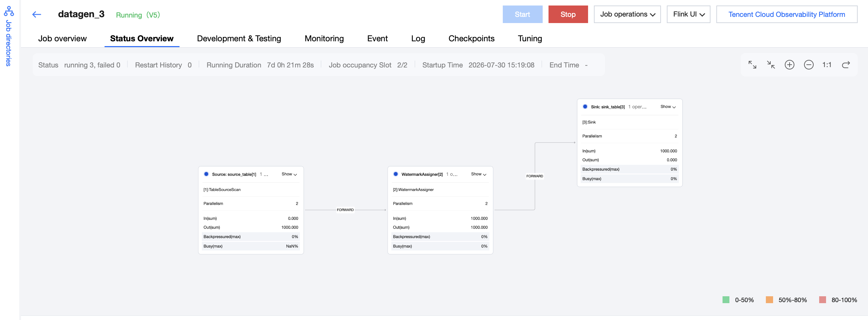Click the red Stop button

[568, 14]
